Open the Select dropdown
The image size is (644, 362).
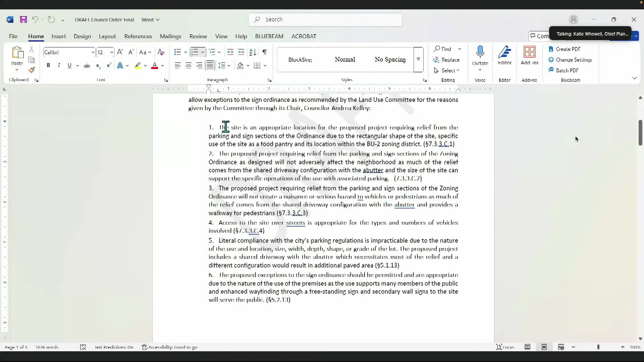tap(446, 70)
